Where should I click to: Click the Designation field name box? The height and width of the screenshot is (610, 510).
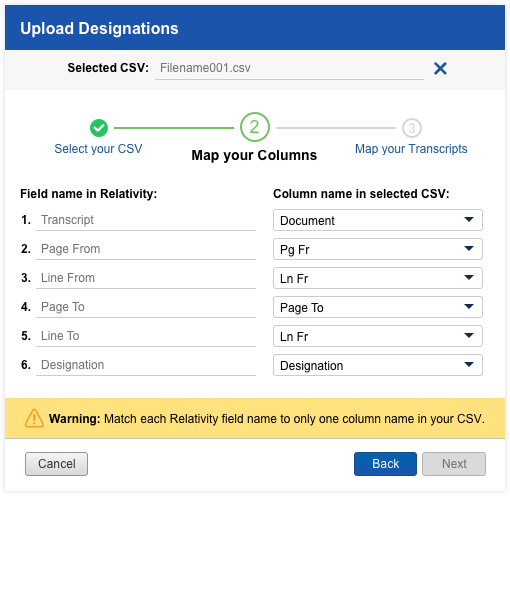pos(146,365)
